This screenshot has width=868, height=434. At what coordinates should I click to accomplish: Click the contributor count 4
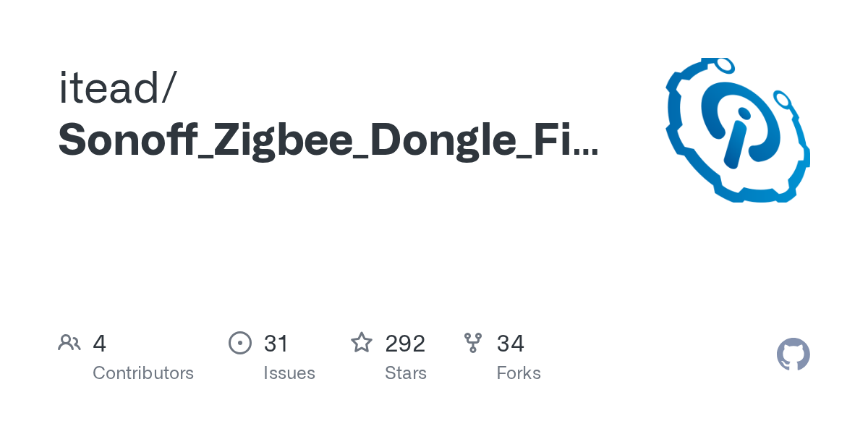(100, 344)
